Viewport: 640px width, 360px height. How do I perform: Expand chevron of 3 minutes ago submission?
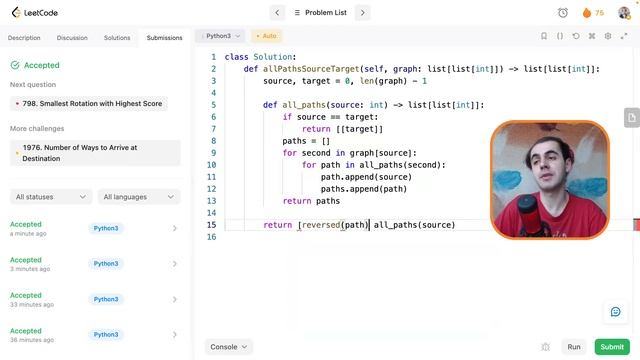(175, 264)
